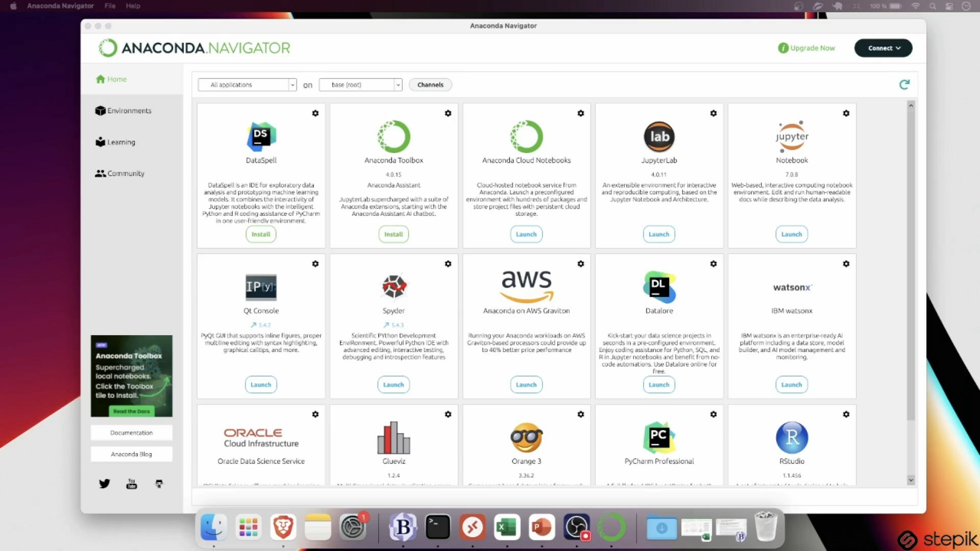Open the Spyder tile settings gear
Screen dimensions: 980x551
click(x=448, y=264)
